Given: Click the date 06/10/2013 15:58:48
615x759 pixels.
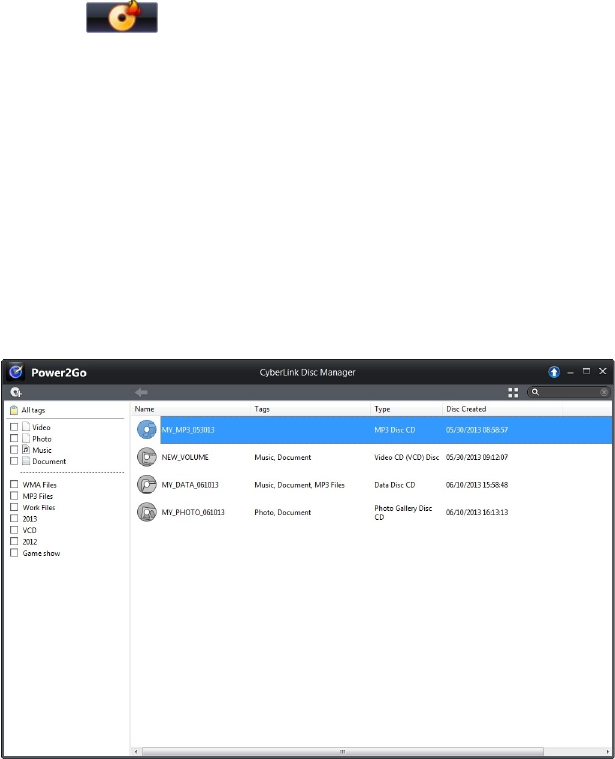Looking at the screenshot, I should point(477,485).
